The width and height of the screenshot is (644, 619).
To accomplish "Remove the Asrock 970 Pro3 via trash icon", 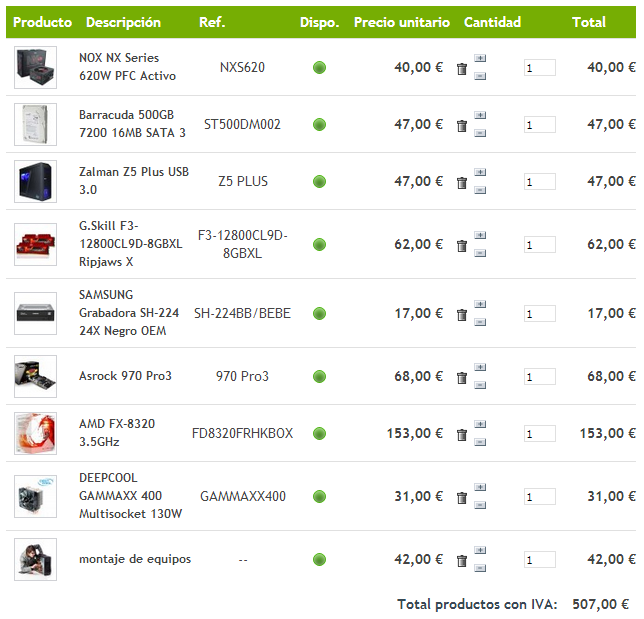I will click(461, 378).
